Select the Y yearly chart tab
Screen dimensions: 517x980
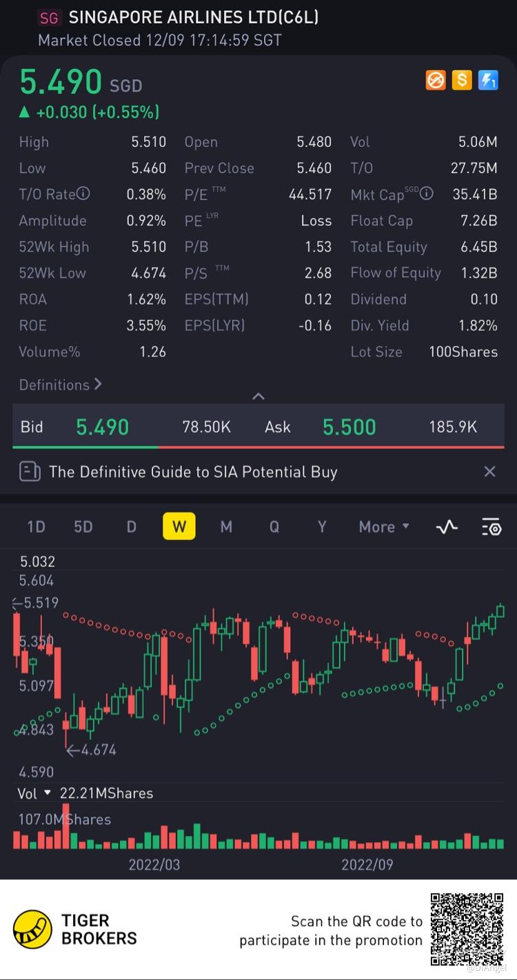point(322,527)
